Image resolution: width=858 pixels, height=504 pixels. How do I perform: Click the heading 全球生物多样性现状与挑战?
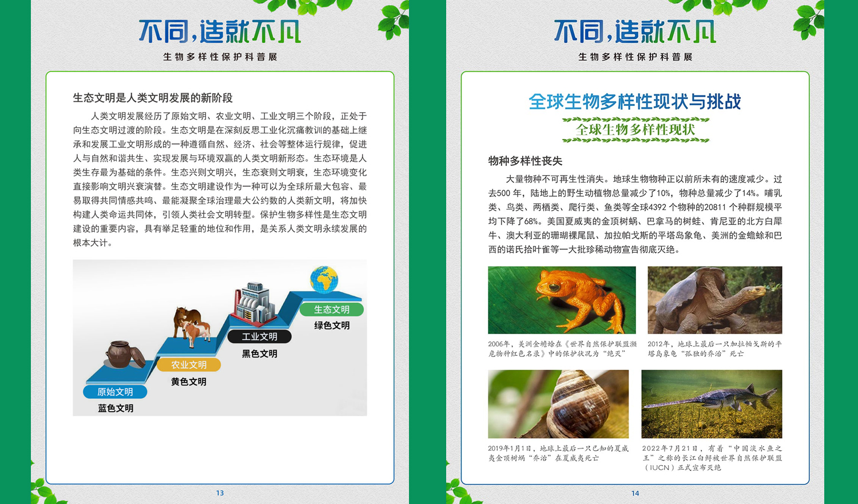(634, 102)
